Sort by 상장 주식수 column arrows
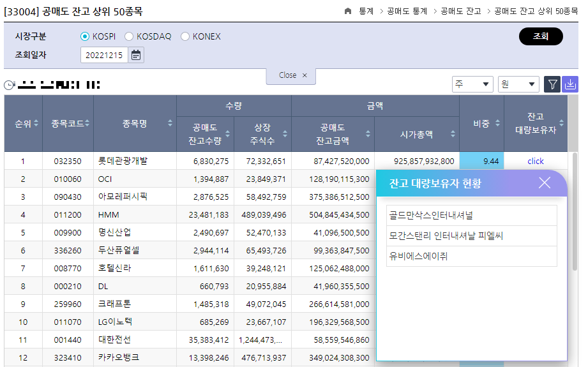The image size is (588, 367). (x=285, y=134)
